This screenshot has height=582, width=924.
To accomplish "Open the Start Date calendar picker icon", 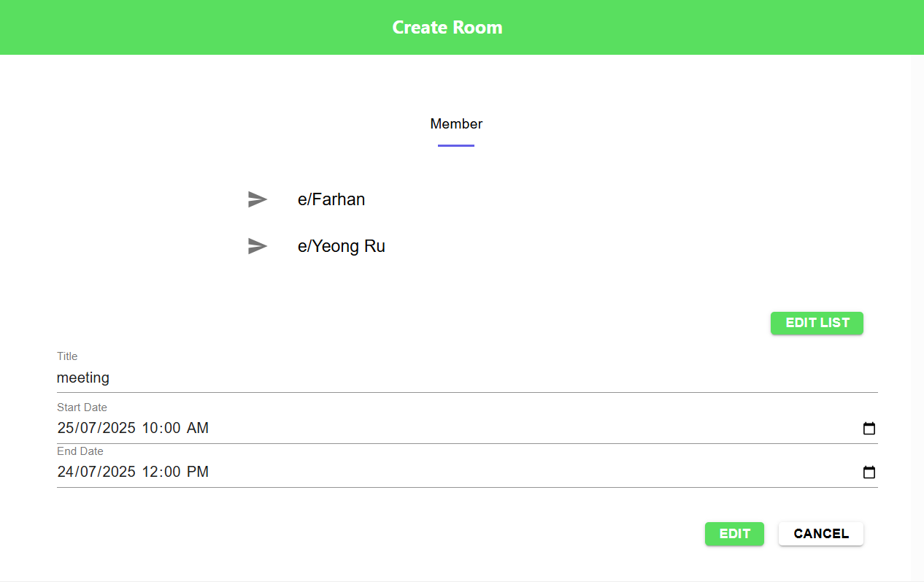I will (x=869, y=429).
